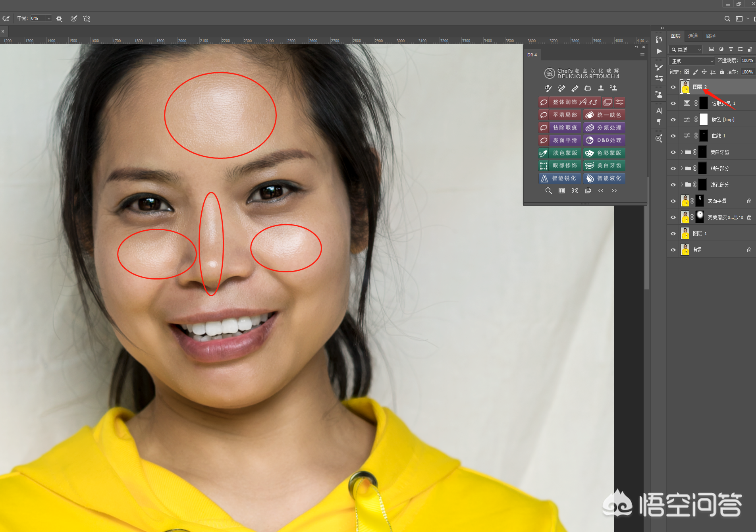The image size is (756, 532).
Task: Click the lasso icon left of 平滑局部
Action: [544, 115]
